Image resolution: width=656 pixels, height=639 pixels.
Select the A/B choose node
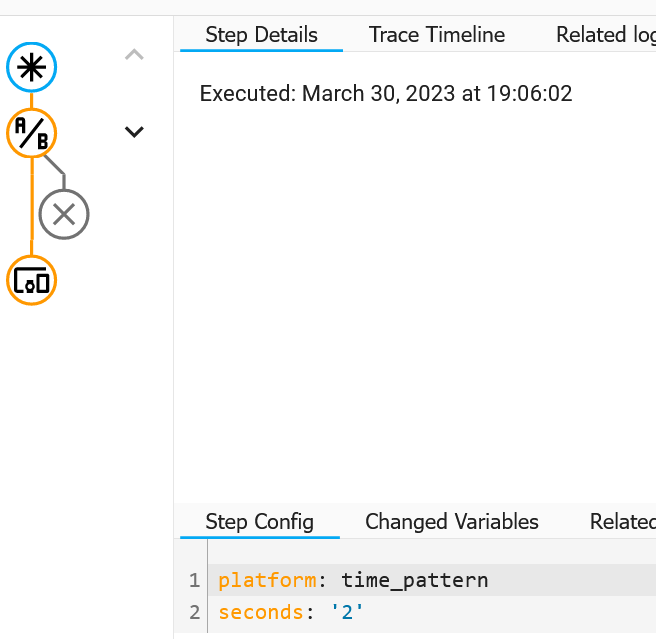pyautogui.click(x=32, y=132)
